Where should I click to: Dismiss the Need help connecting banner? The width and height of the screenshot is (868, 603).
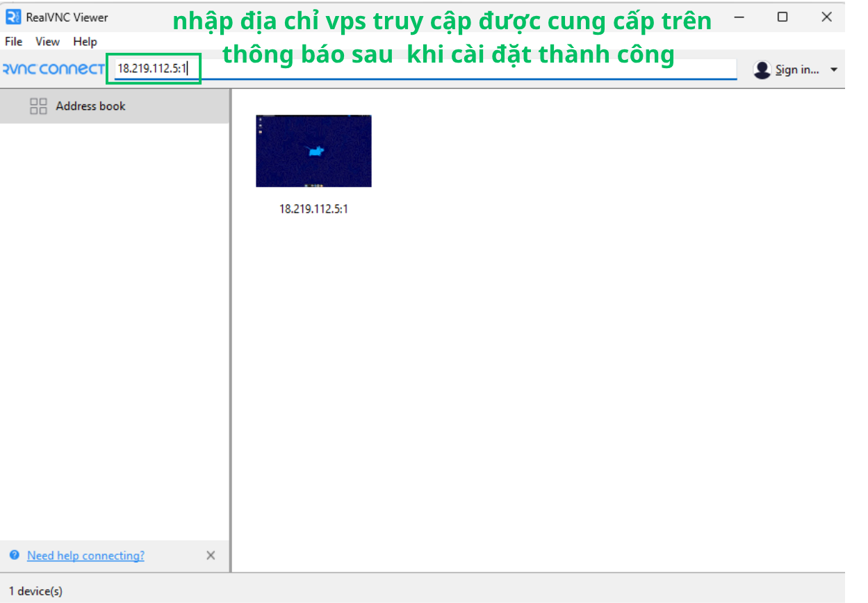[x=211, y=555]
